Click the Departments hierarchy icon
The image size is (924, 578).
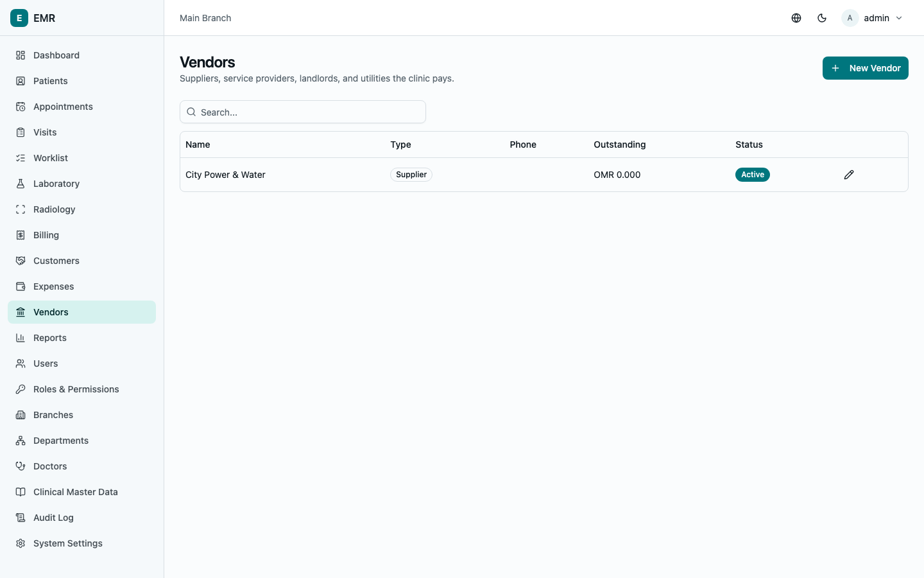point(21,441)
